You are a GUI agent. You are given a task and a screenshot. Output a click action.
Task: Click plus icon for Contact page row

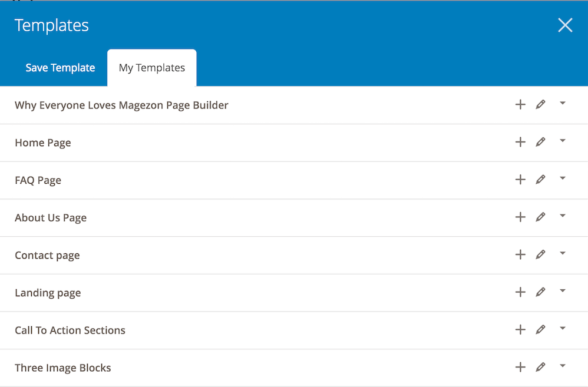(x=520, y=254)
